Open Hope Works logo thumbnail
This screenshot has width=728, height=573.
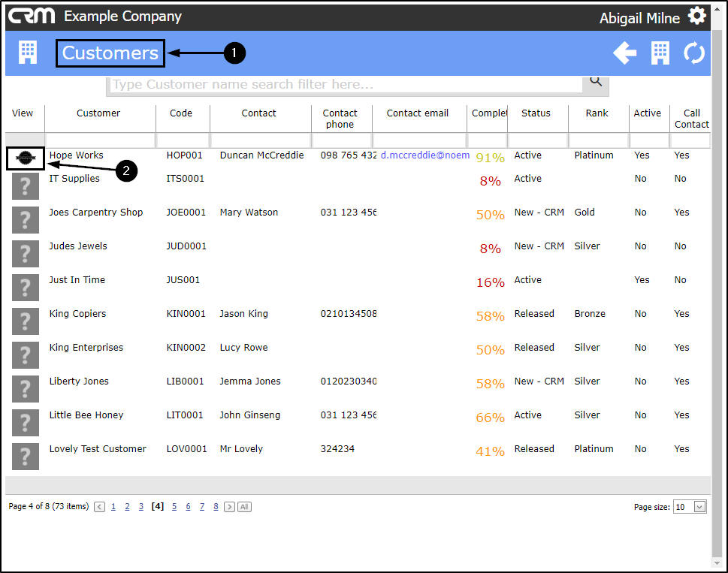tap(26, 158)
